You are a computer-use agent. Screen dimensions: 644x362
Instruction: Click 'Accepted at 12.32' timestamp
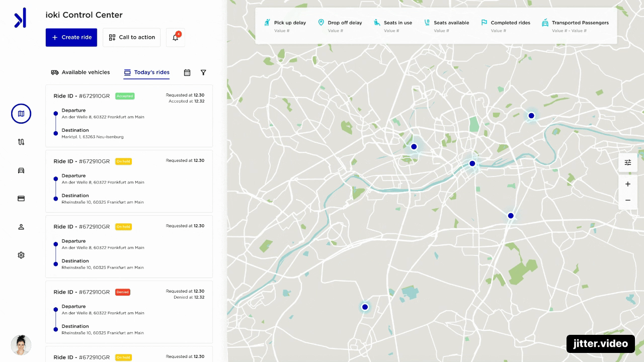(x=186, y=101)
